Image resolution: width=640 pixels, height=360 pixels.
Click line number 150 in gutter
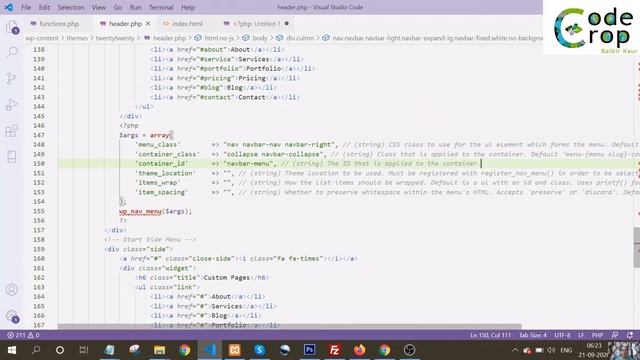pyautogui.click(x=39, y=164)
